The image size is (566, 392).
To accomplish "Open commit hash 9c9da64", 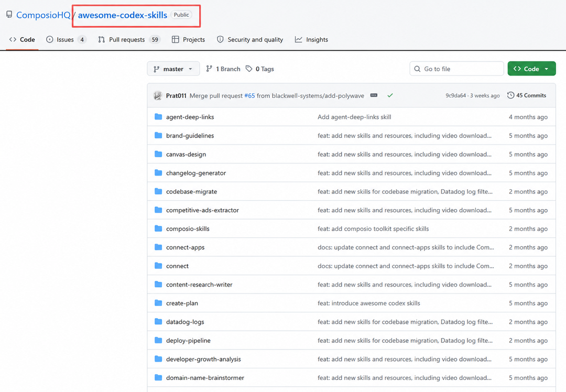I will 455,96.
